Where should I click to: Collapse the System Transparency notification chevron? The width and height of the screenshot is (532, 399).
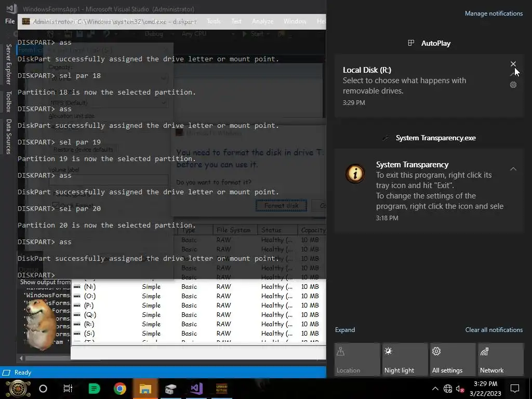513,169
